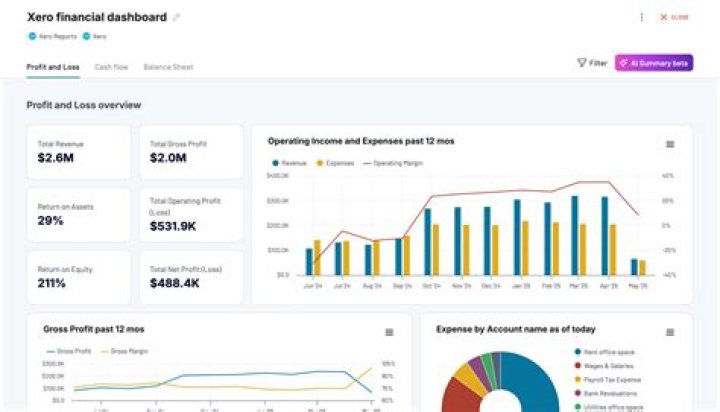Open Gross Profit chart hamburger menu
Viewport: 720px width, 412px height.
click(389, 332)
